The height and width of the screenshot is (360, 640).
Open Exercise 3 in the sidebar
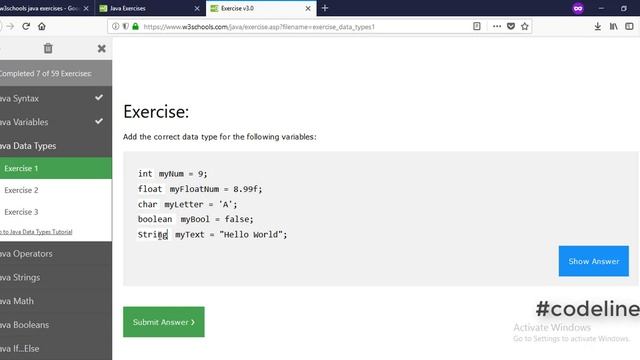pos(56,212)
